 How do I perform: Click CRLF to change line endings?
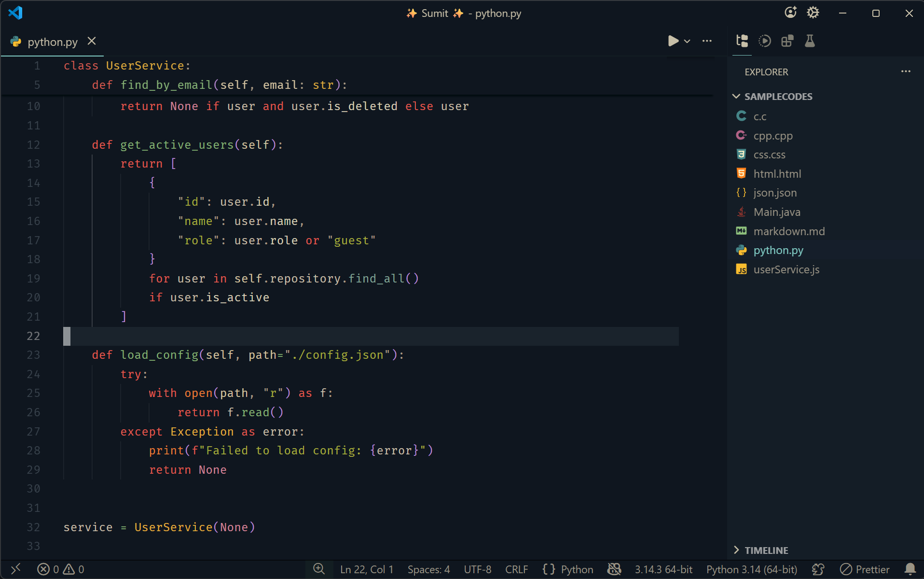[x=516, y=569]
